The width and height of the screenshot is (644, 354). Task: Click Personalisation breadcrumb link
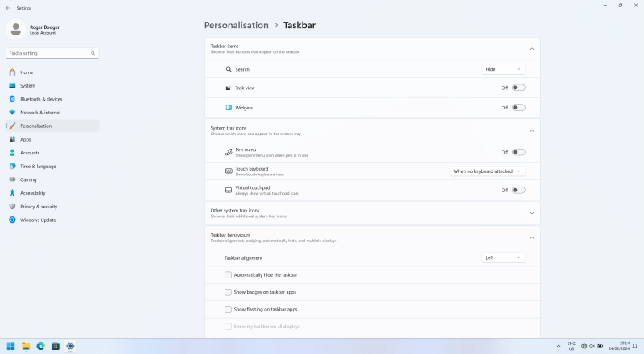coord(237,25)
